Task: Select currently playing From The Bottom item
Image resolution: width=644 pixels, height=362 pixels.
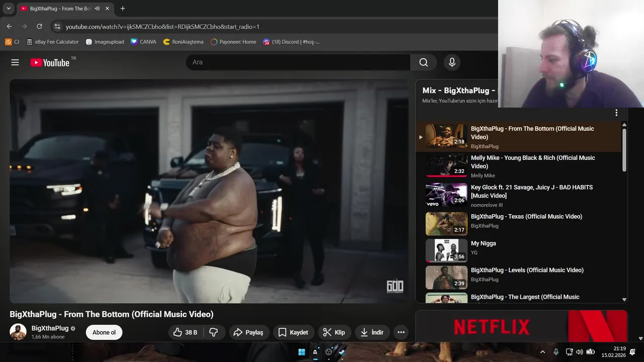Action: (518, 137)
